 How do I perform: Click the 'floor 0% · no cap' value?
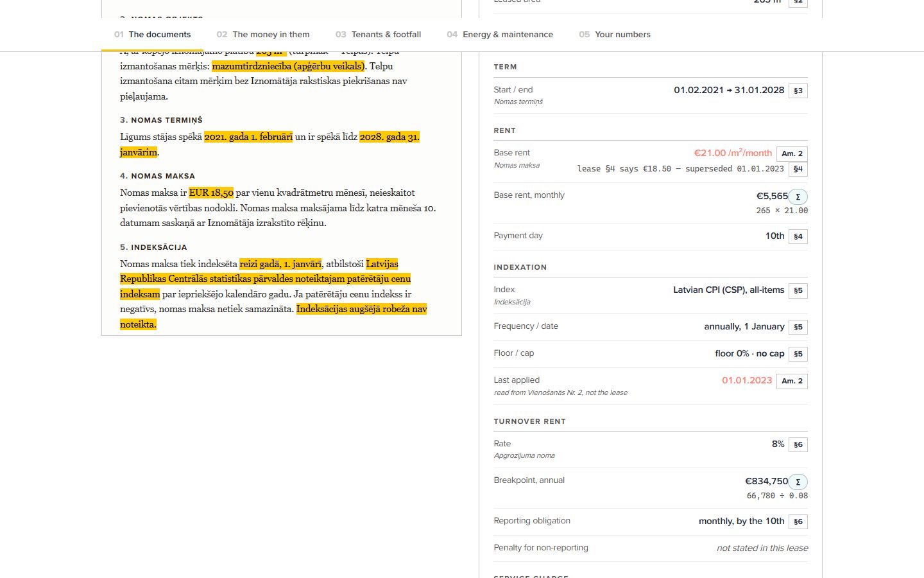coord(749,353)
